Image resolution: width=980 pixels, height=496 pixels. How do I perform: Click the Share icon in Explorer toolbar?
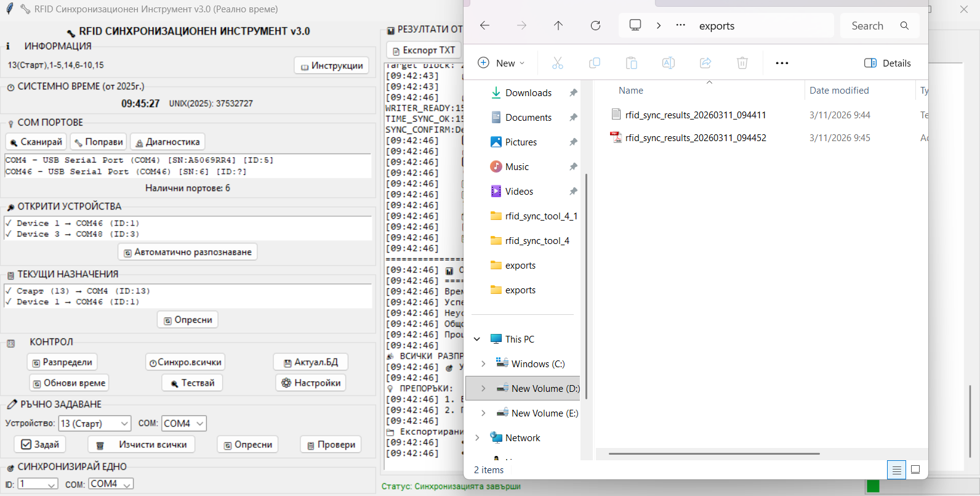pos(705,63)
